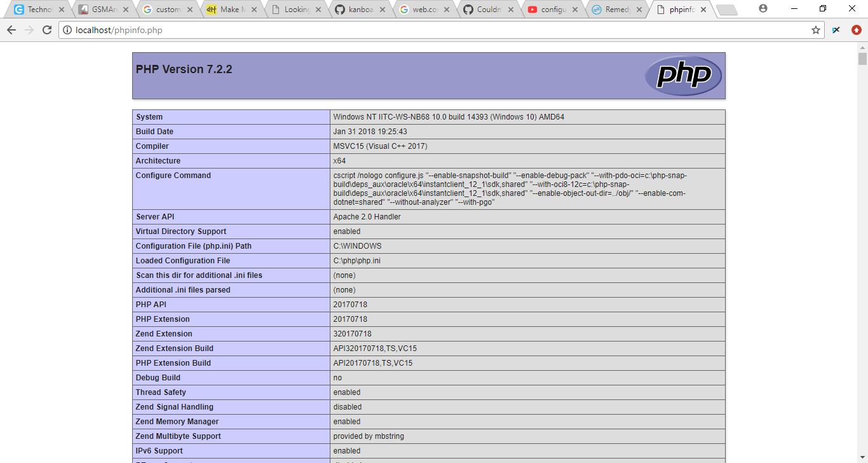Click the scrollbar up arrow
This screenshot has height=463, width=868.
pyautogui.click(x=862, y=48)
